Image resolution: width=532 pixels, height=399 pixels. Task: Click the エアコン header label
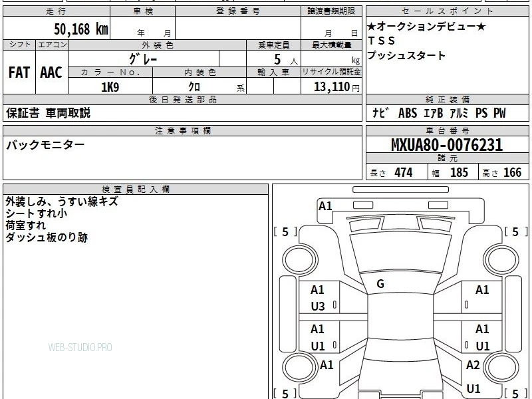tap(52, 45)
